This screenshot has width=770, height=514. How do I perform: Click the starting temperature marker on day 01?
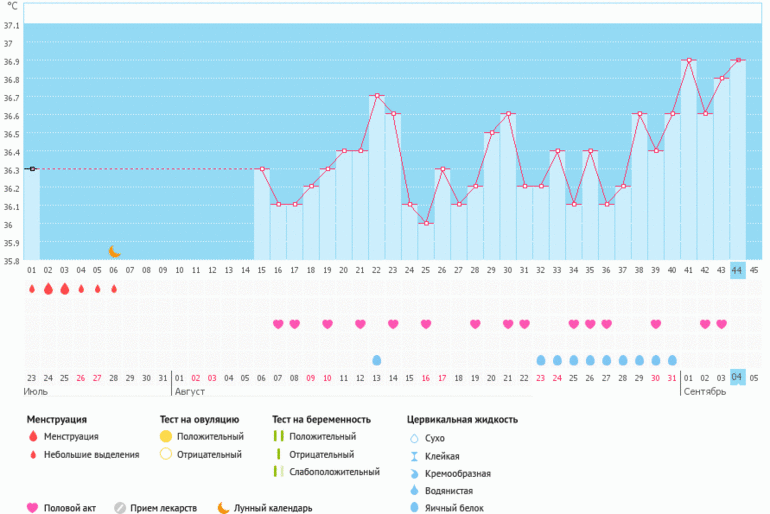(32, 169)
